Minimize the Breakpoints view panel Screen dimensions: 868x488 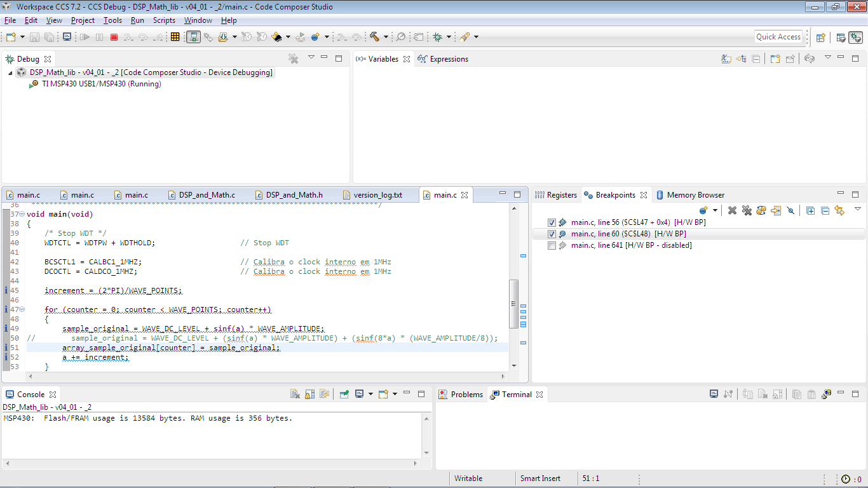pyautogui.click(x=840, y=194)
